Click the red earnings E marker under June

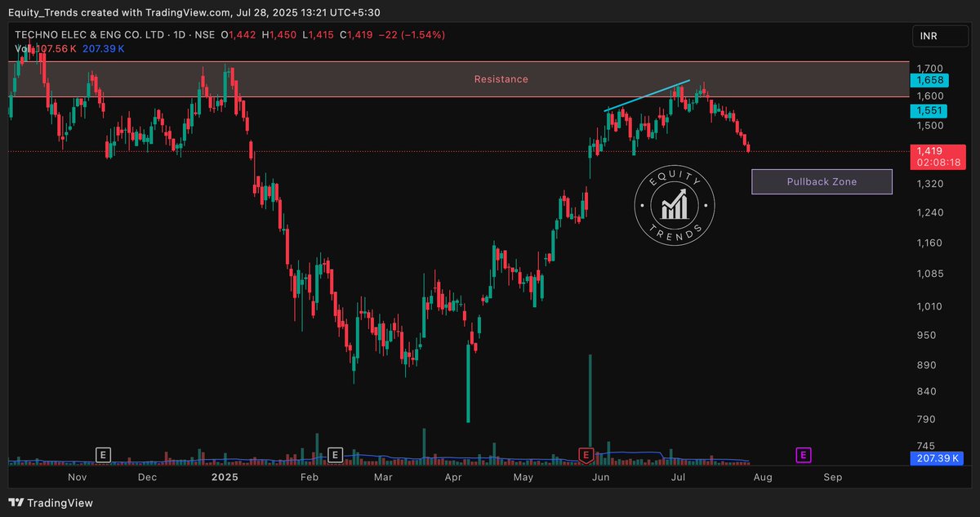click(586, 455)
